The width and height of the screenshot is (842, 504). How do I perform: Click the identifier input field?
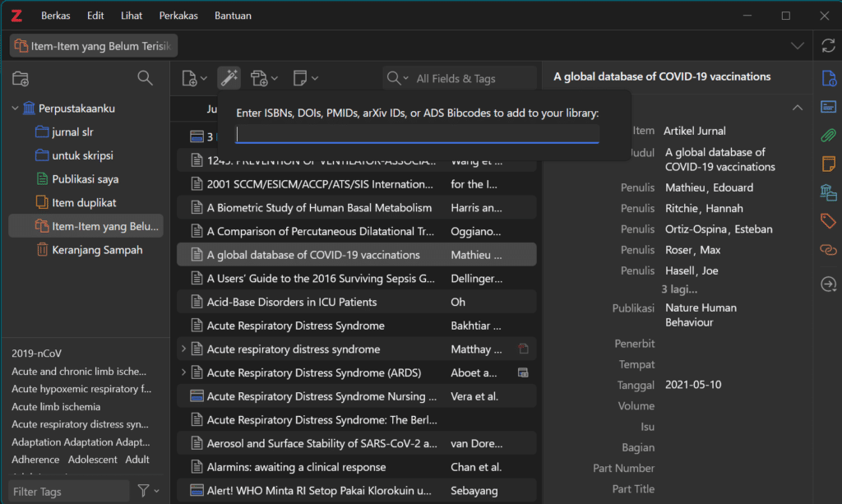click(x=417, y=134)
